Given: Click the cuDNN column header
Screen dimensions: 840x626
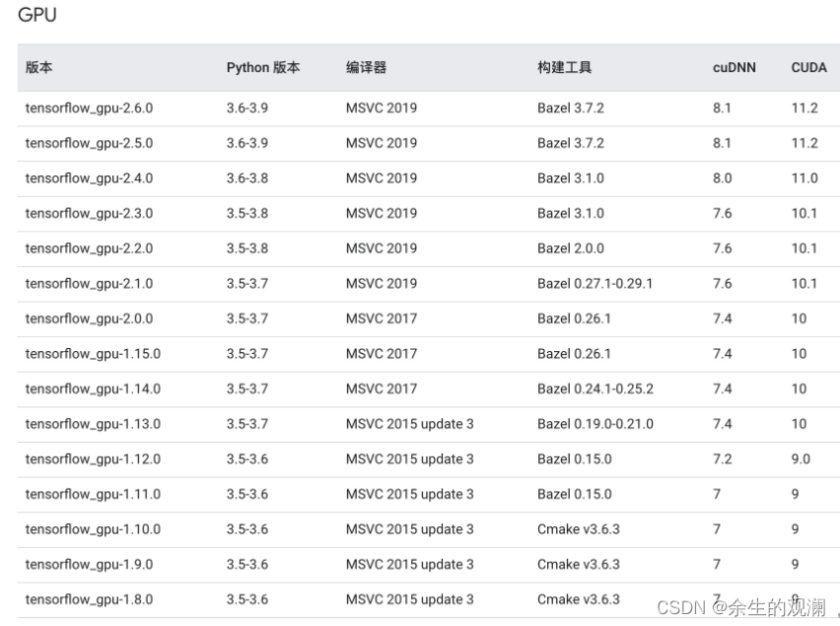Looking at the screenshot, I should click(x=734, y=67).
